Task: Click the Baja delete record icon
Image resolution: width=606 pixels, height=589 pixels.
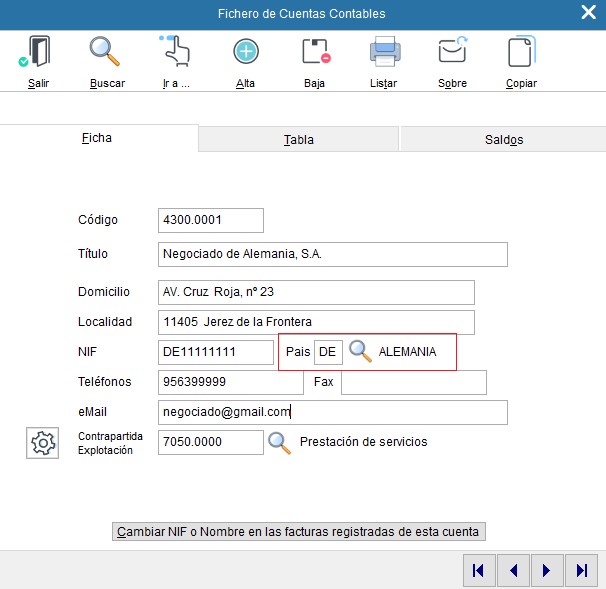Action: [x=315, y=52]
